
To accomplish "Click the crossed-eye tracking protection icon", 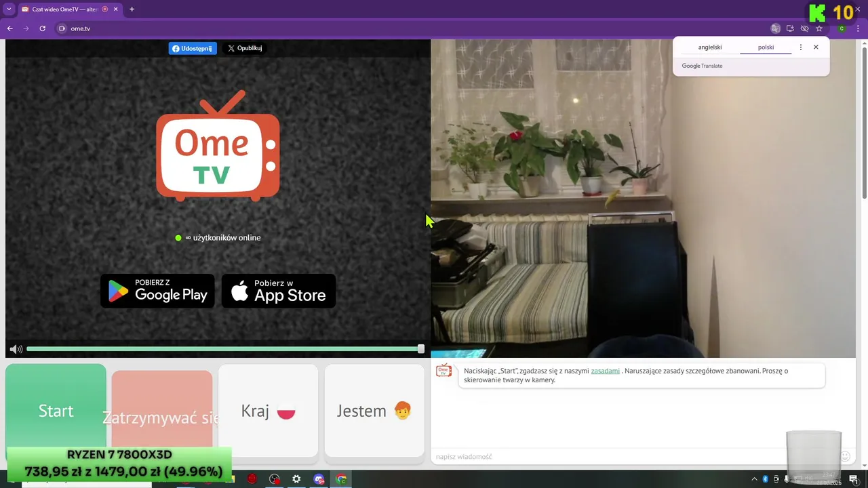I will click(x=804, y=28).
